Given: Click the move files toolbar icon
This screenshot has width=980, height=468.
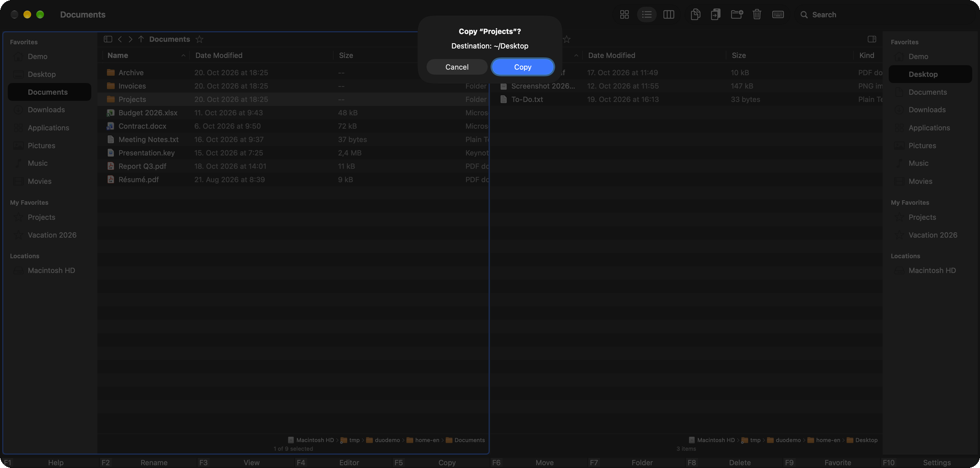Looking at the screenshot, I should pos(716,15).
